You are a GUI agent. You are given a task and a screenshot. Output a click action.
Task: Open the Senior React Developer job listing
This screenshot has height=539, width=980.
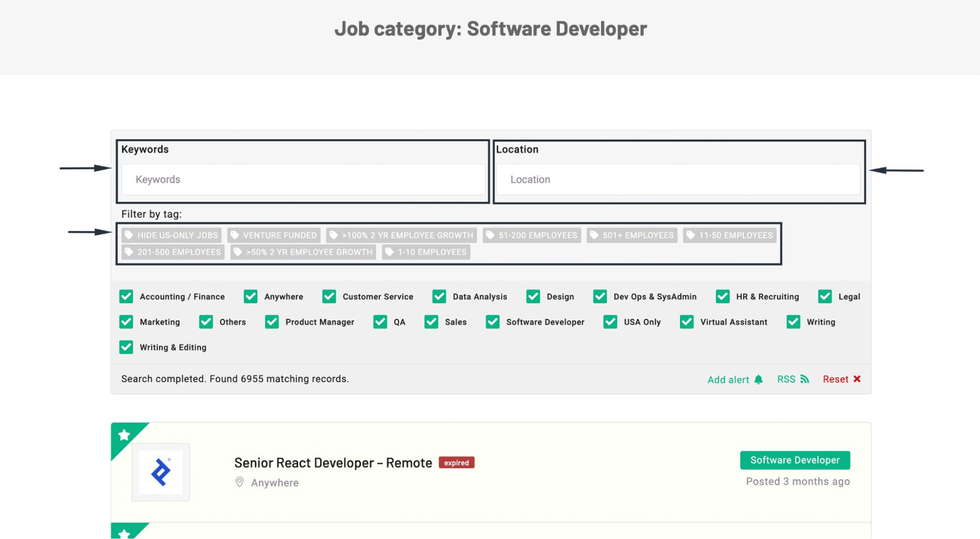click(x=332, y=462)
